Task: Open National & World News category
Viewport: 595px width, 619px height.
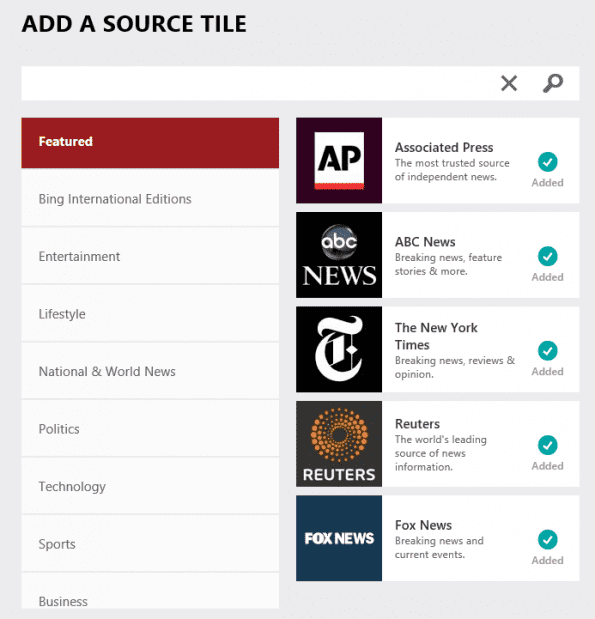Action: [150, 371]
